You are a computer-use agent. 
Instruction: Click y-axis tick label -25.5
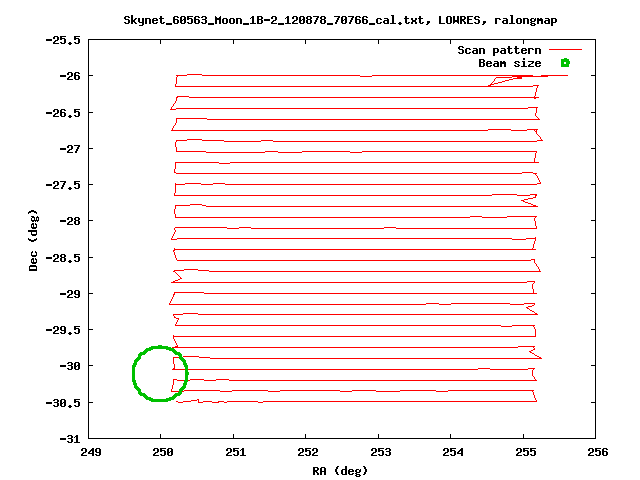[63, 40]
